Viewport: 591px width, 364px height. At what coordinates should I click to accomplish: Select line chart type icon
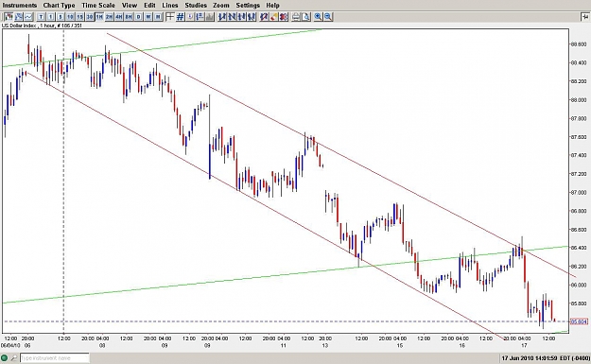28,17
